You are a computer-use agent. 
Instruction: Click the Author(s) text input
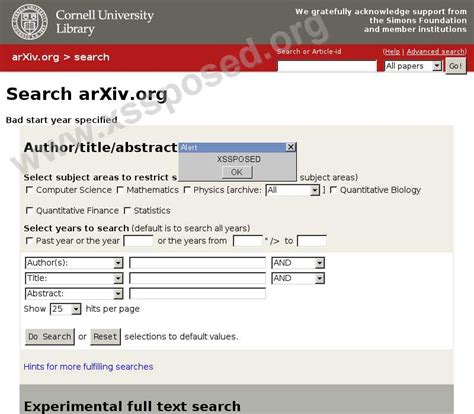tap(197, 263)
